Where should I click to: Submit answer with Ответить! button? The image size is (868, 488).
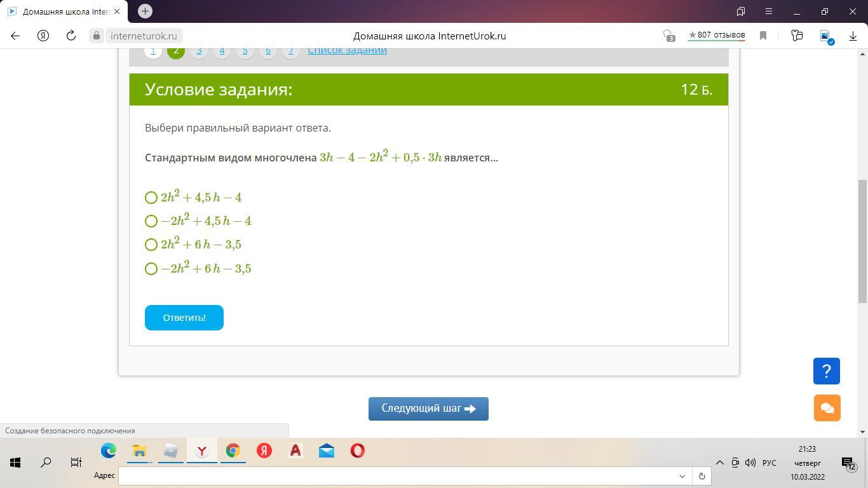coord(184,318)
